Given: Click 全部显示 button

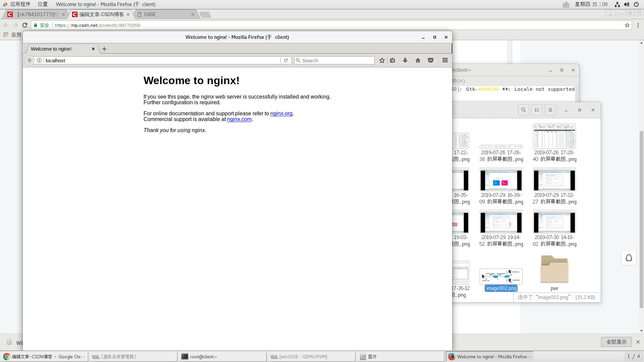Looking at the screenshot, I should (616, 342).
